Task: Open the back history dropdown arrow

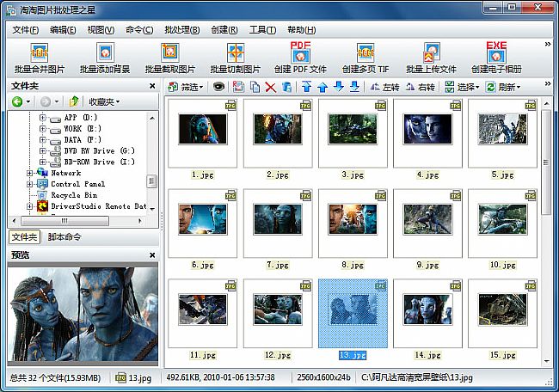Action: click(28, 102)
